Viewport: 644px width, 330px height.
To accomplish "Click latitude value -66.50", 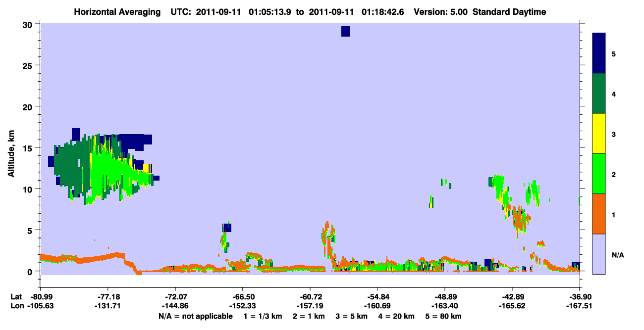I will pos(242,297).
